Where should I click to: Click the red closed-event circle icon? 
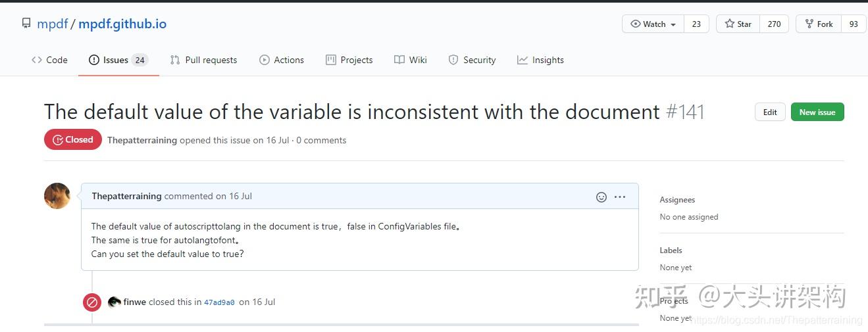point(92,302)
